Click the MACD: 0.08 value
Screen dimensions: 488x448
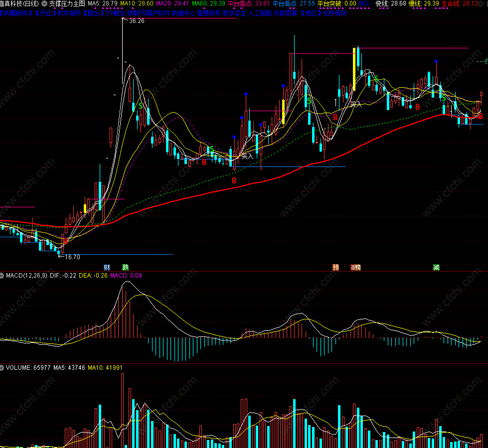126,276
